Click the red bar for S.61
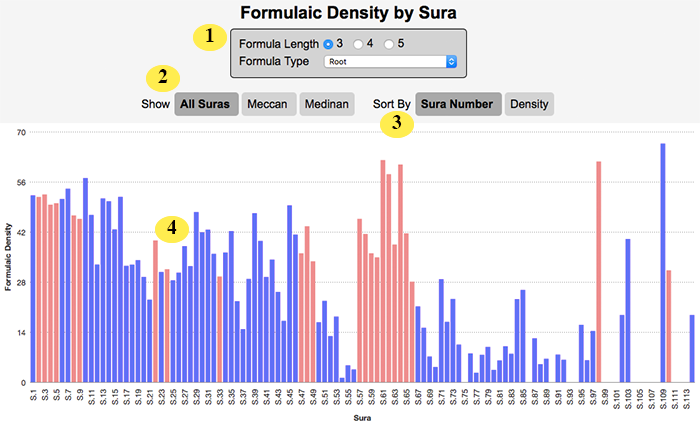This screenshot has width=700, height=425. [x=383, y=271]
